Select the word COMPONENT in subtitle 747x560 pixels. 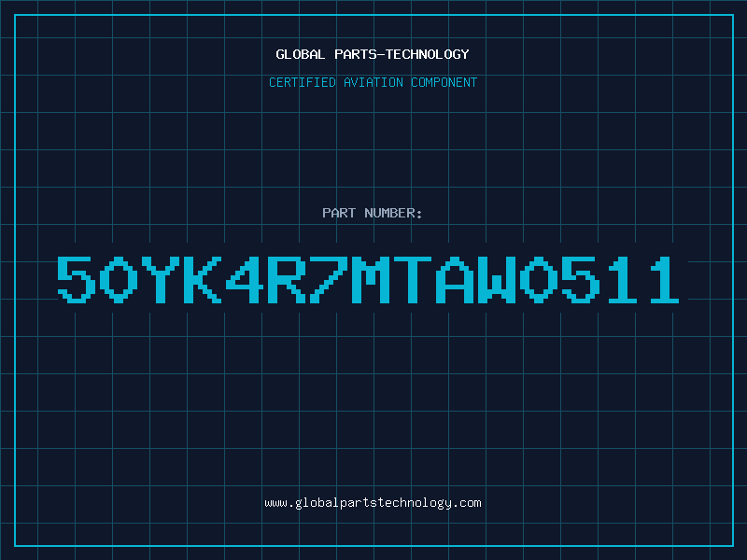444,82
